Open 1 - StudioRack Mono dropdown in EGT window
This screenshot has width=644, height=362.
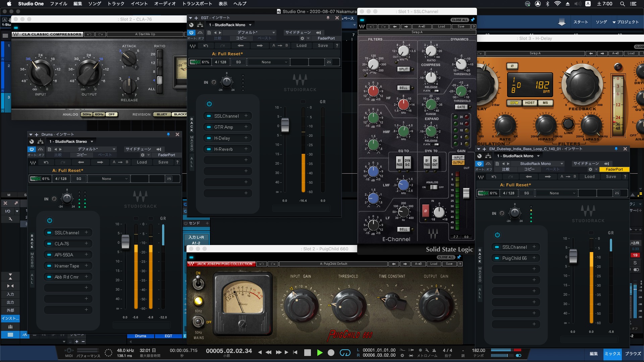pos(230,25)
